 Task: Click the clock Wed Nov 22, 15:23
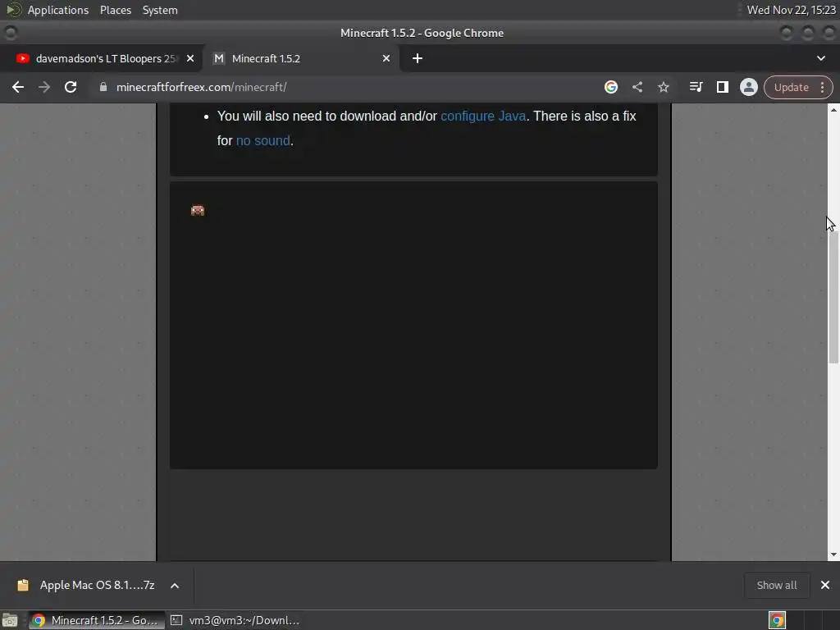pyautogui.click(x=792, y=10)
